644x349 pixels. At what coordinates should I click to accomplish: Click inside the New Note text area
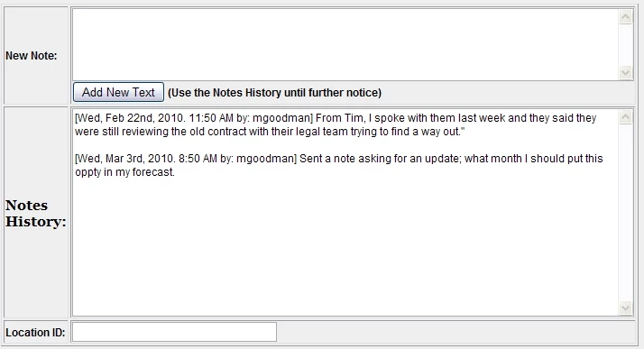(345, 44)
